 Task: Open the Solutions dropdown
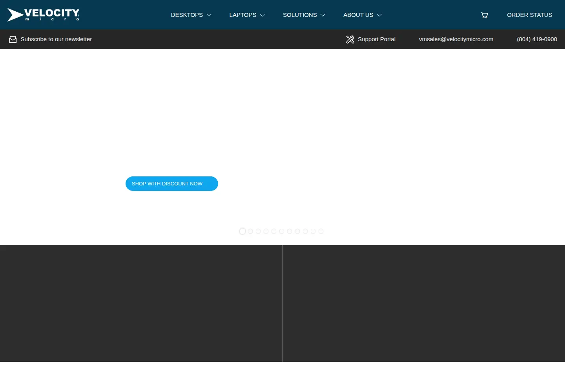click(x=304, y=15)
